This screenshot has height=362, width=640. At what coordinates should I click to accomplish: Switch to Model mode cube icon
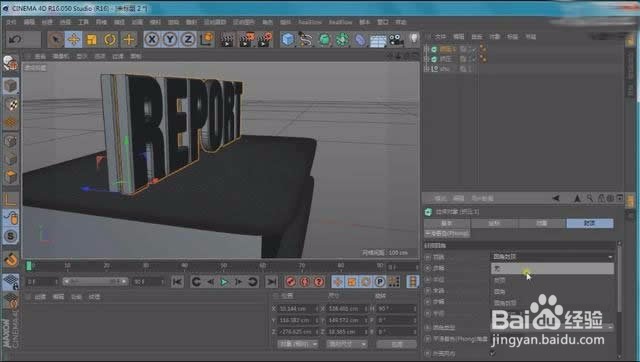(11, 86)
